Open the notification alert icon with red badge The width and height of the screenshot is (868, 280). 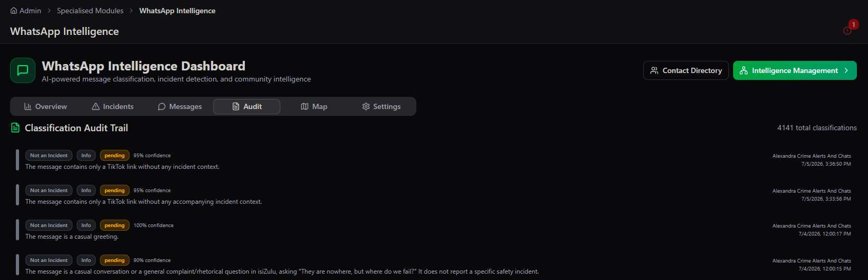(847, 31)
